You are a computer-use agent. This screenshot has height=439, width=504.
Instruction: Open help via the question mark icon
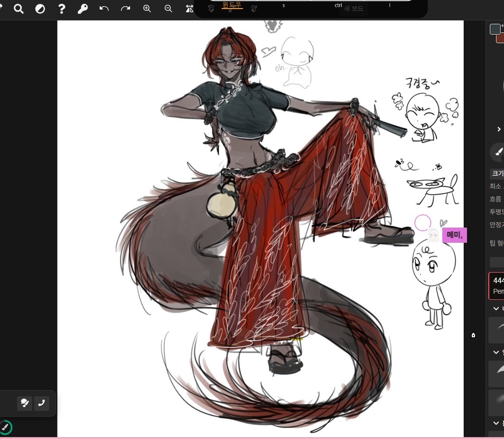pos(61,9)
